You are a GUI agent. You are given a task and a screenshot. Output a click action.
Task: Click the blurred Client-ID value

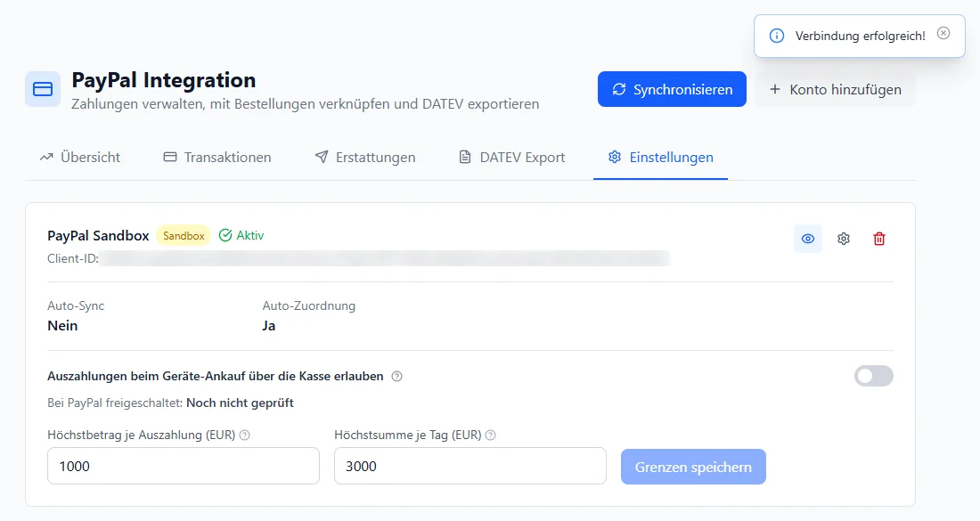384,258
